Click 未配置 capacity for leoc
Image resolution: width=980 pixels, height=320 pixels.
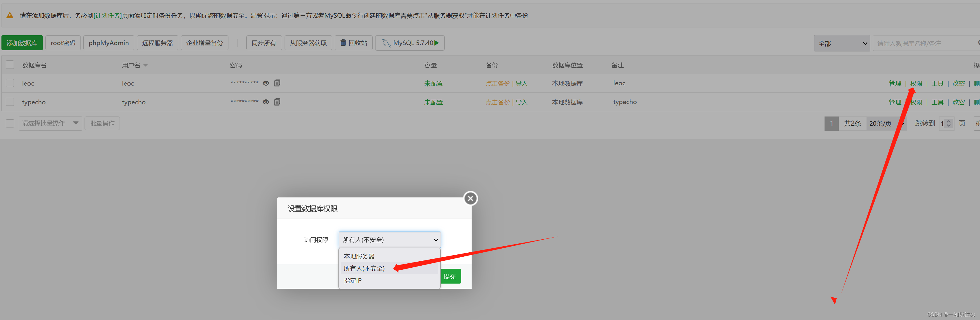434,83
